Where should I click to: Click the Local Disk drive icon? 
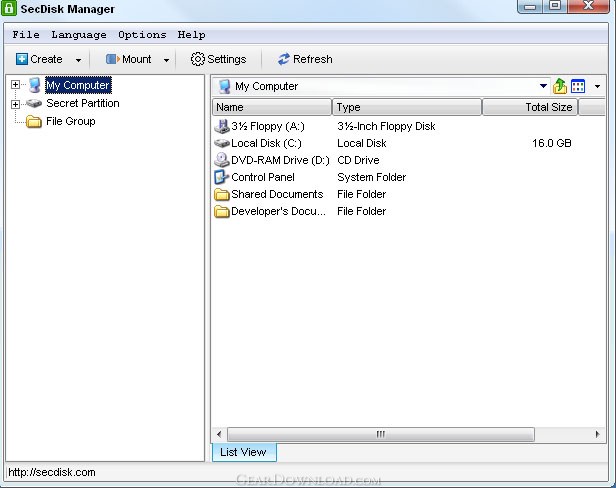coord(222,143)
